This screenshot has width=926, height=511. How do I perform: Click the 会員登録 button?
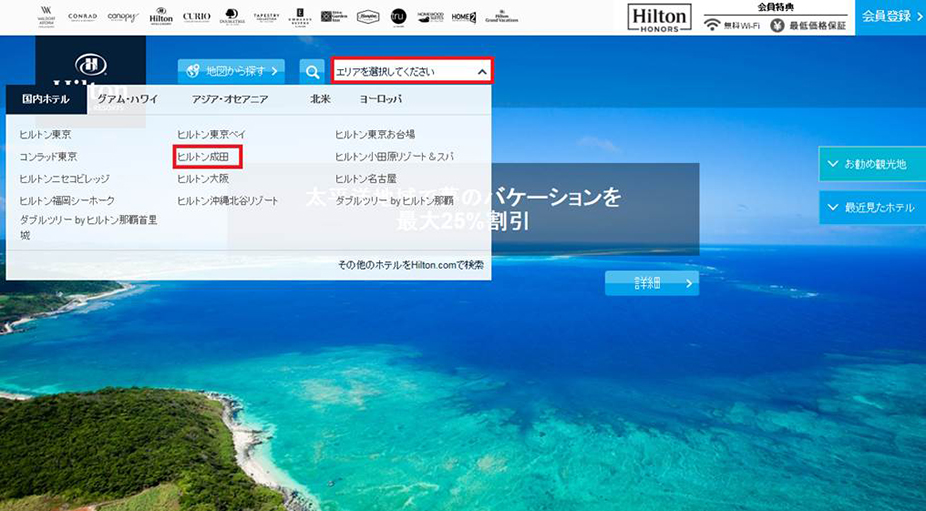click(891, 17)
